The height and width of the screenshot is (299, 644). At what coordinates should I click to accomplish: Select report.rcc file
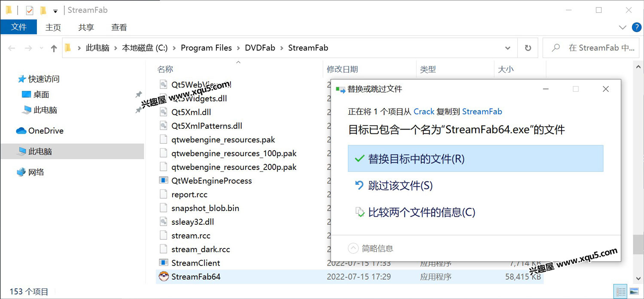pyautogui.click(x=189, y=194)
